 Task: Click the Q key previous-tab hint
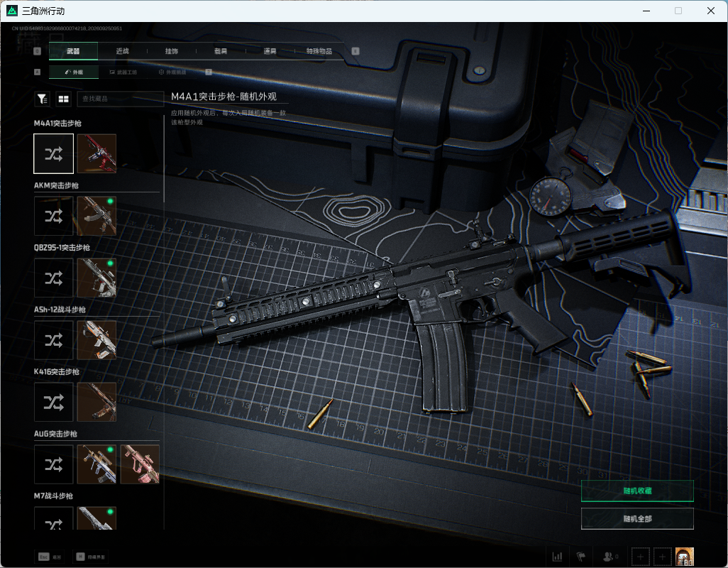point(38,51)
